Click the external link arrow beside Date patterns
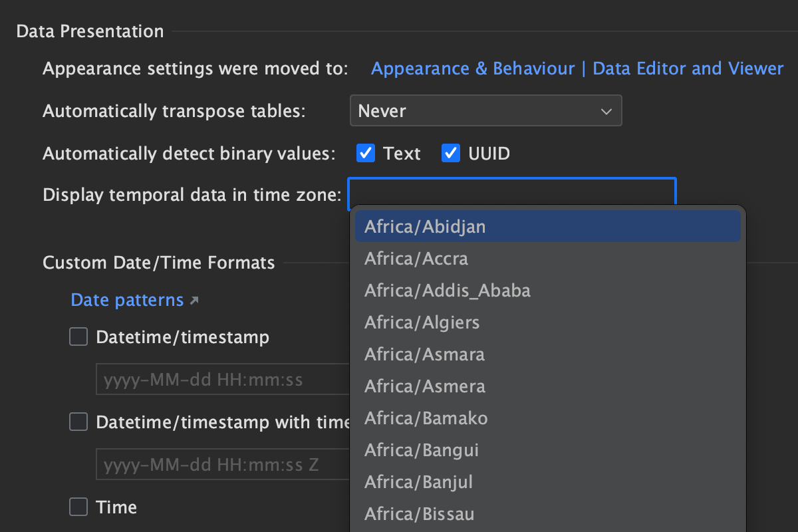This screenshot has width=798, height=532. [x=194, y=301]
